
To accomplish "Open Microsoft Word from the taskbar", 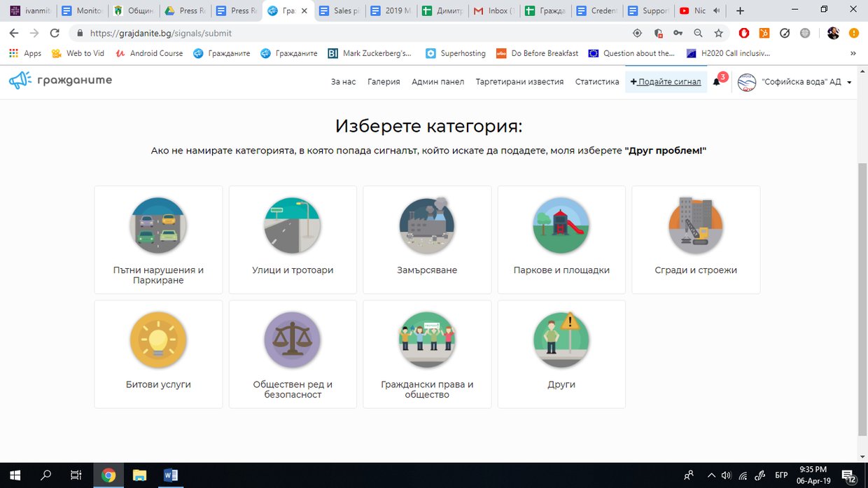I will (171, 475).
